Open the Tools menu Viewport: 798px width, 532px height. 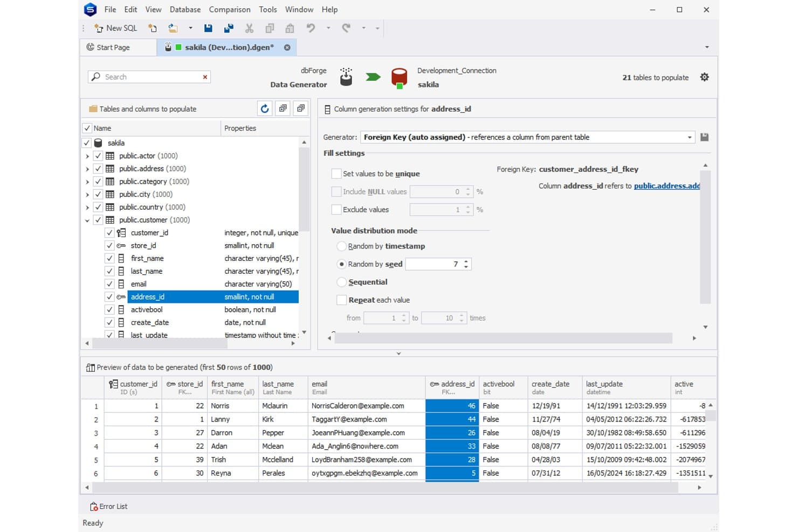point(268,10)
